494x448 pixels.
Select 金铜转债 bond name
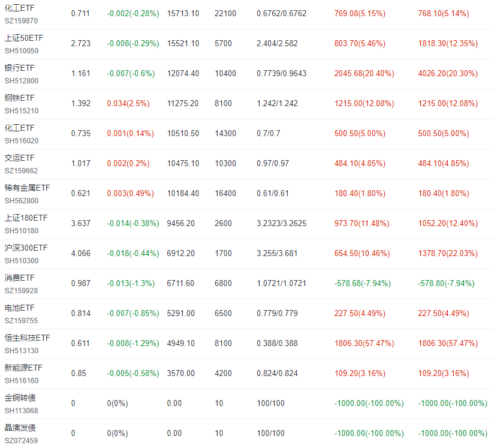pyautogui.click(x=20, y=398)
